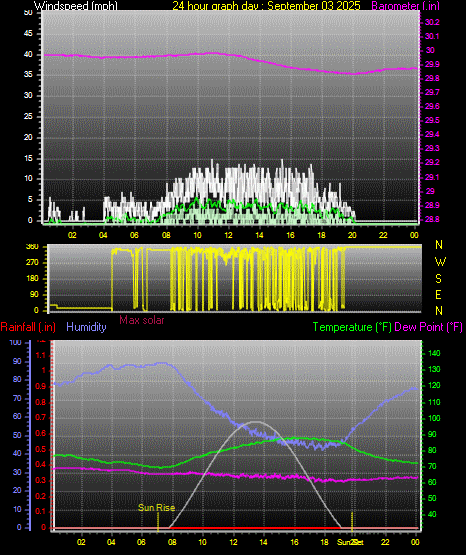The image size is (466, 555).
Task: Select the 360 wind direction degree label
Action: (x=32, y=247)
